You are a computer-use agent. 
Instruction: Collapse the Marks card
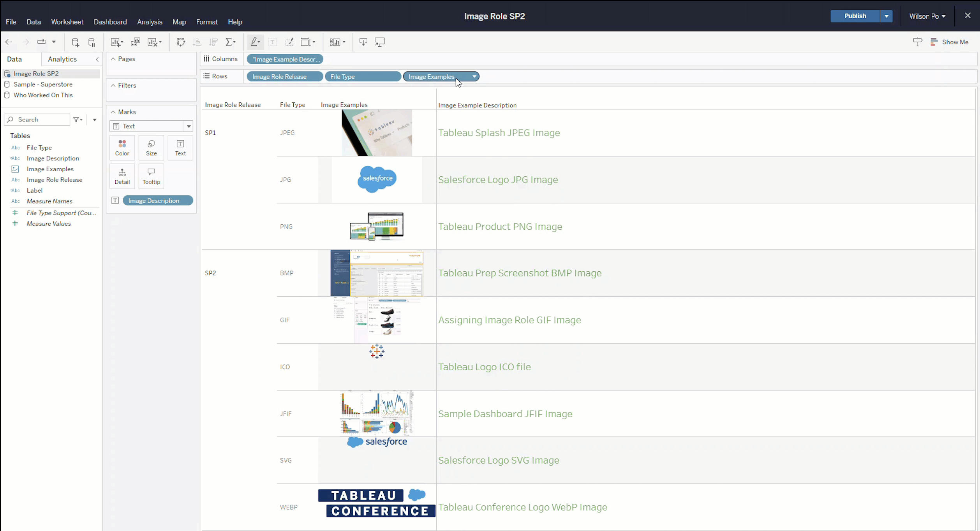click(x=113, y=112)
